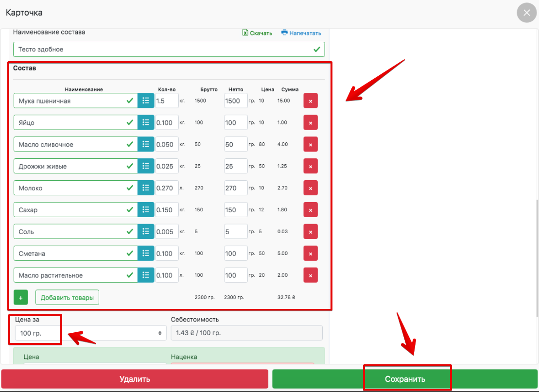Download the composition via Скачать link
This screenshot has height=392, width=539.
point(257,33)
